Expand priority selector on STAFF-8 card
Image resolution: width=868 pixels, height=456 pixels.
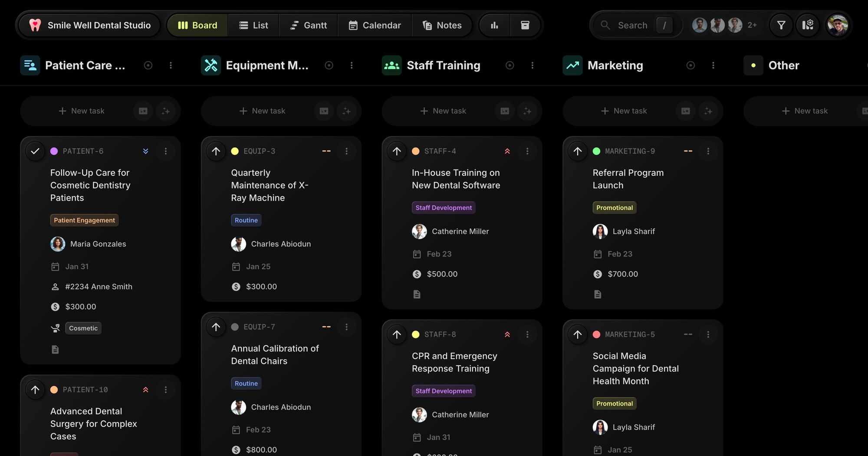click(507, 335)
